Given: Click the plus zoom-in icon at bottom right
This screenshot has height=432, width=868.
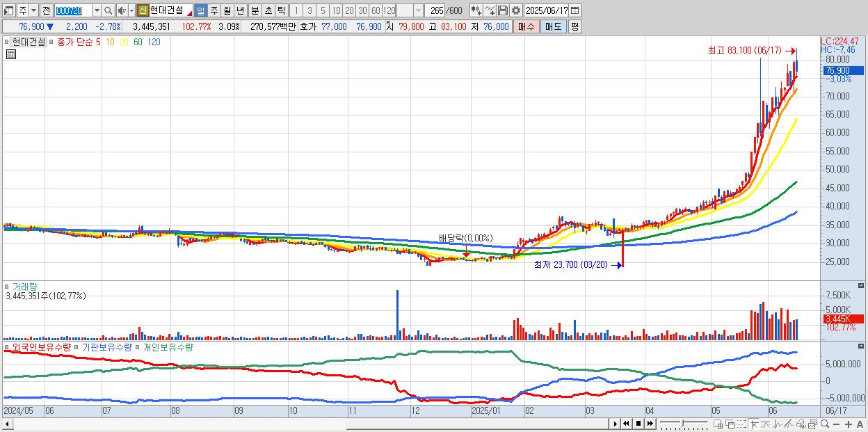Looking at the screenshot, I should (x=848, y=424).
